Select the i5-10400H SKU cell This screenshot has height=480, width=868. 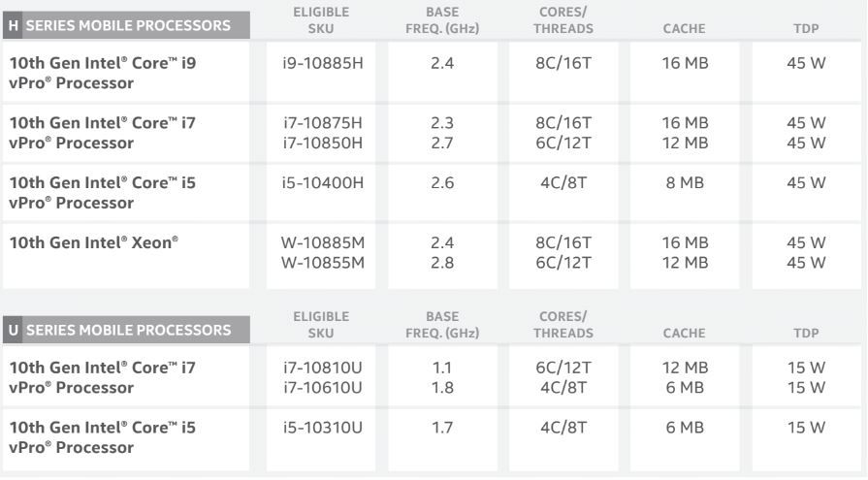coord(320,183)
